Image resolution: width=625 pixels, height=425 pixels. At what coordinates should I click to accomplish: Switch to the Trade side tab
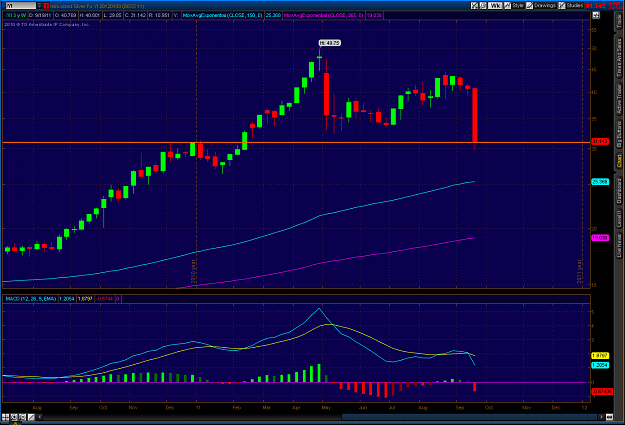(x=619, y=22)
